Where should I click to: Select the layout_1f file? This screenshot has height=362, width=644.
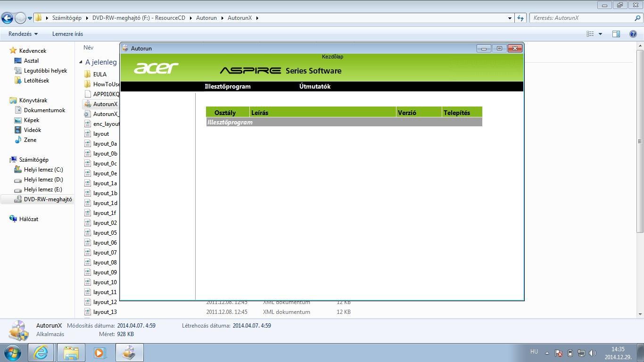105,213
